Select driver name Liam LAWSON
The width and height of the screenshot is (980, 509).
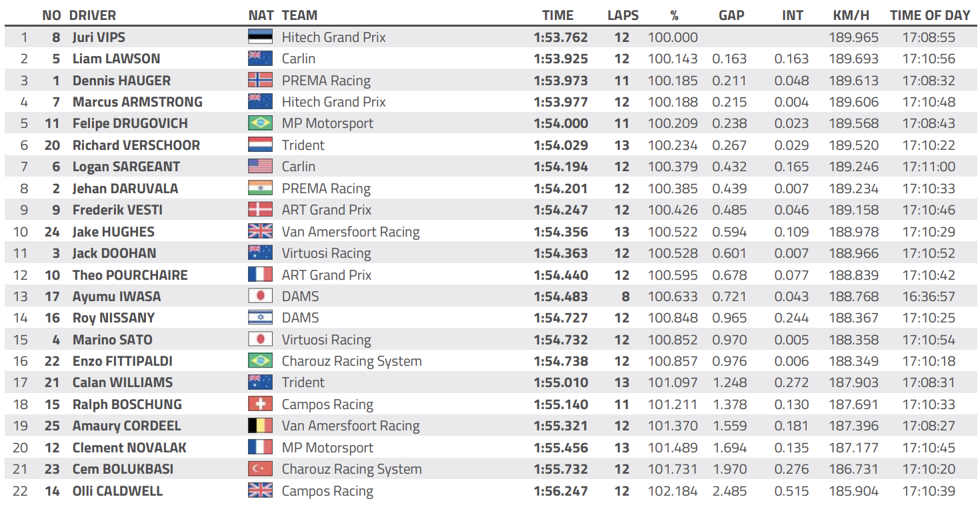click(x=117, y=59)
